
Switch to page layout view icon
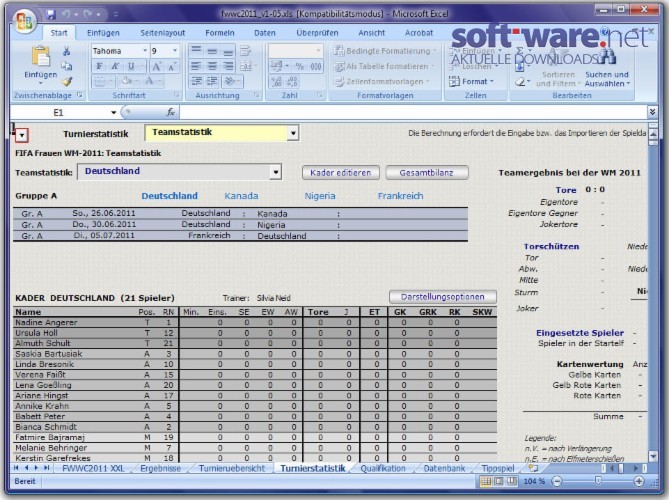499,482
